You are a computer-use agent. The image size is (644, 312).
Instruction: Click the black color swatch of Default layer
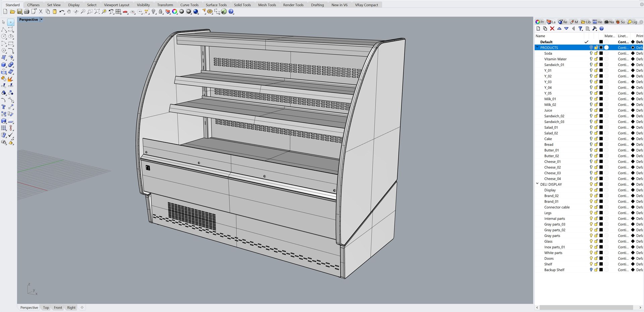click(x=601, y=42)
